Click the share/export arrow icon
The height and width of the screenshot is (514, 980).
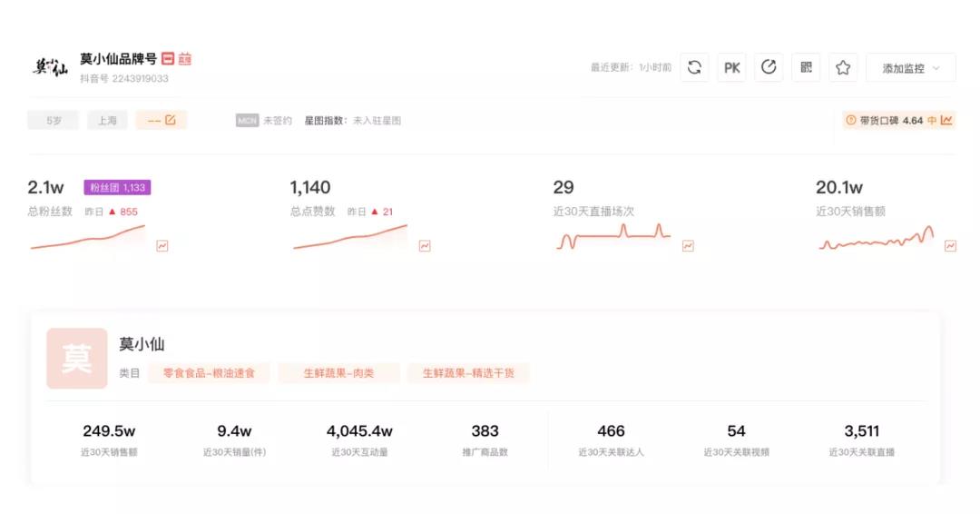pyautogui.click(x=769, y=67)
